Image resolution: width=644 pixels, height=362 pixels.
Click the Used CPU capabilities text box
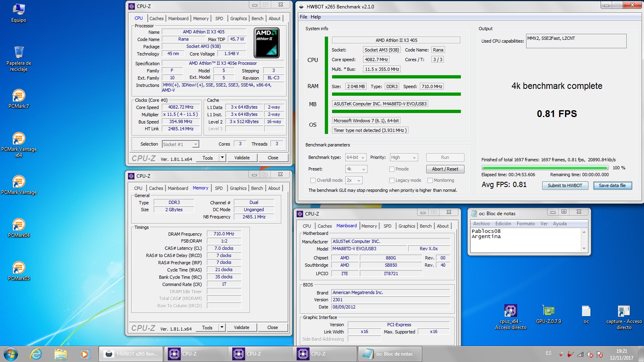pos(576,41)
